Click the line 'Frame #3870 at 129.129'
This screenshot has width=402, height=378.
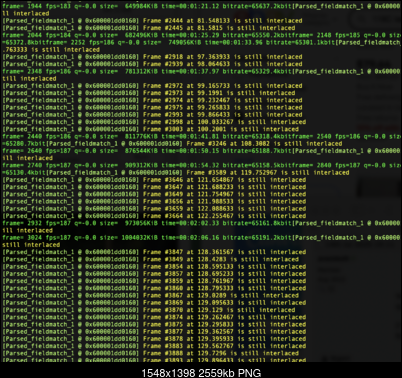pyautogui.click(x=149, y=310)
